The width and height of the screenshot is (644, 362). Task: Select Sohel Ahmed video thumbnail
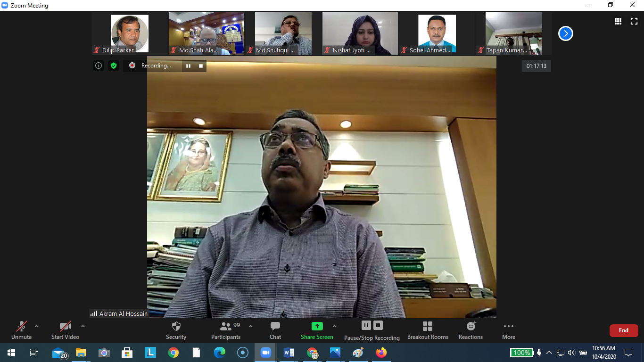pos(437,33)
